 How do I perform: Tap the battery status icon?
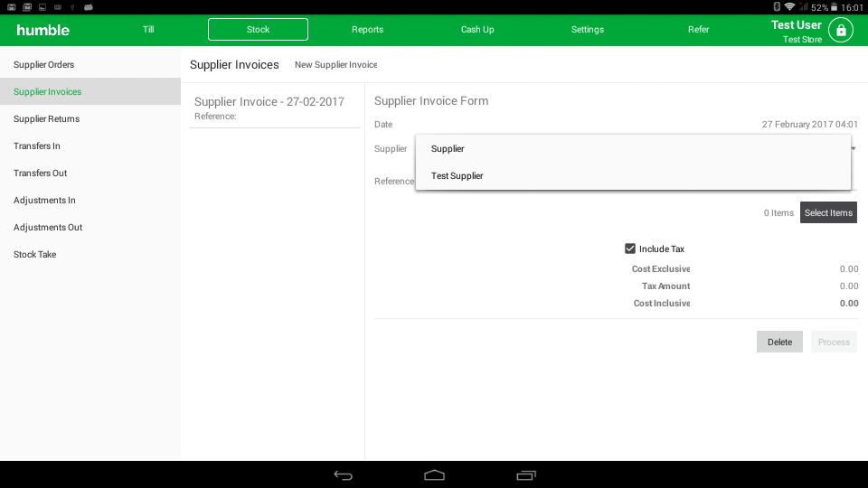click(x=834, y=6)
